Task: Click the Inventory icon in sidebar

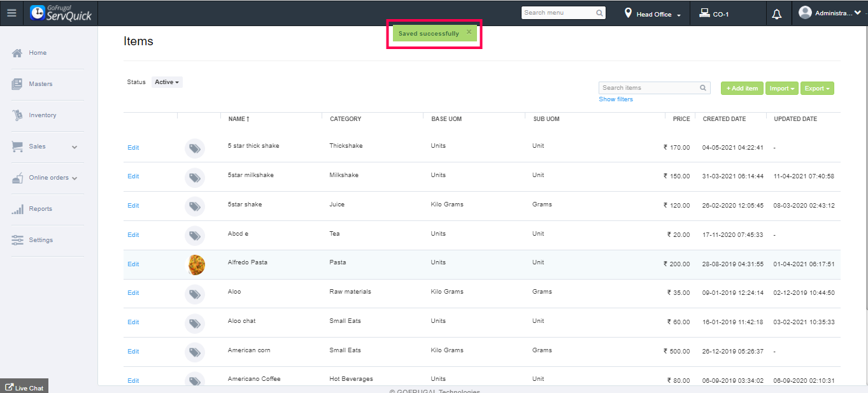Action: (17, 115)
